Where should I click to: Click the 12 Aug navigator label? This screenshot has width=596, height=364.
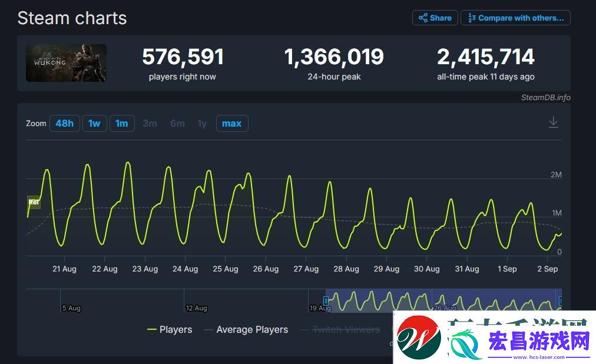pyautogui.click(x=197, y=308)
